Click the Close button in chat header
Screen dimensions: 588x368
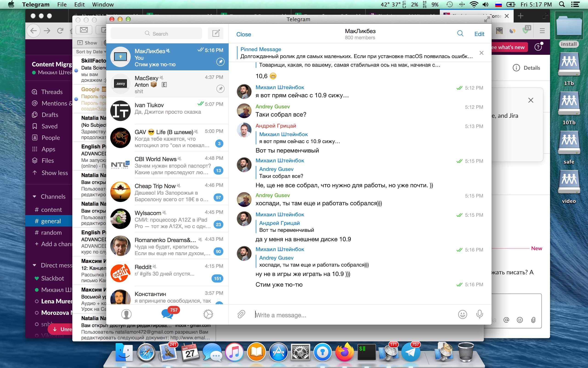(243, 34)
